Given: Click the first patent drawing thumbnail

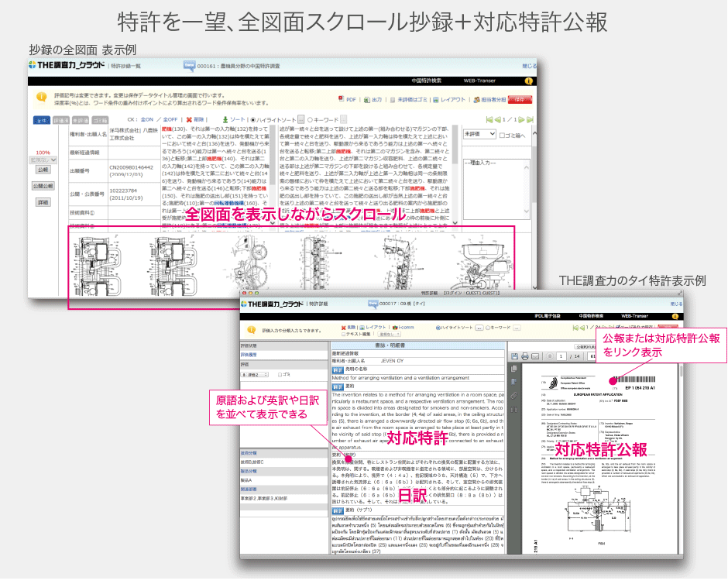Looking at the screenshot, I should (97, 266).
